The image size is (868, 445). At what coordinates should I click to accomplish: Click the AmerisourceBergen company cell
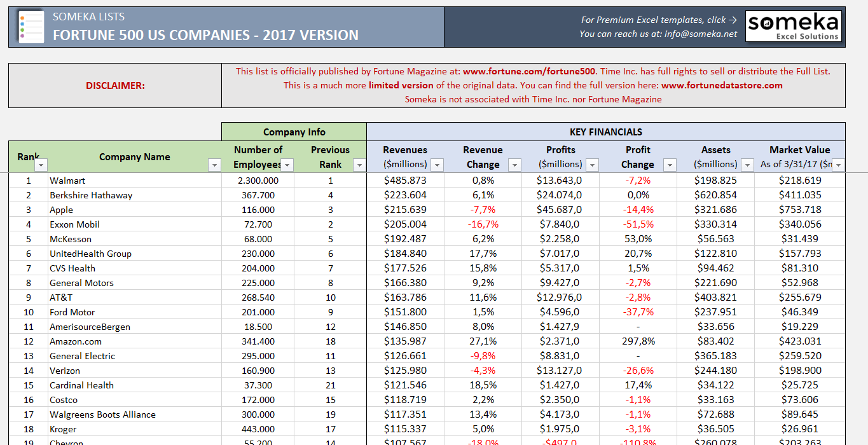pyautogui.click(x=135, y=327)
